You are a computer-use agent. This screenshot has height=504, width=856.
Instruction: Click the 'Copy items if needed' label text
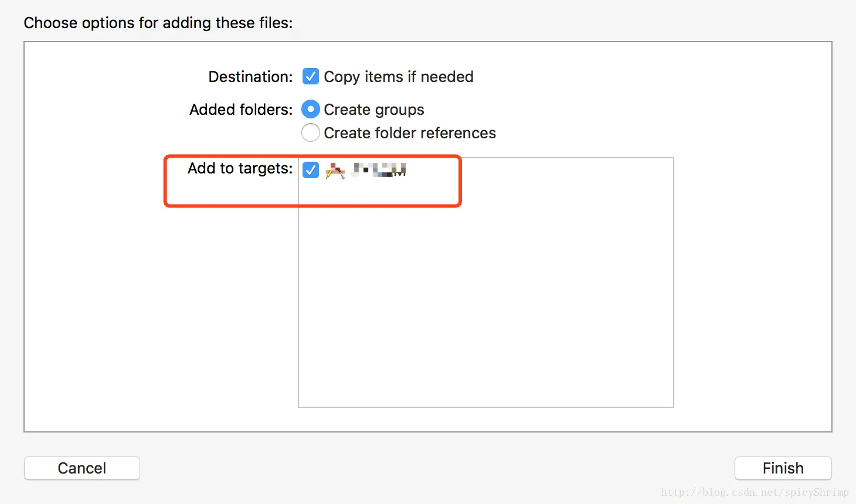tap(399, 77)
